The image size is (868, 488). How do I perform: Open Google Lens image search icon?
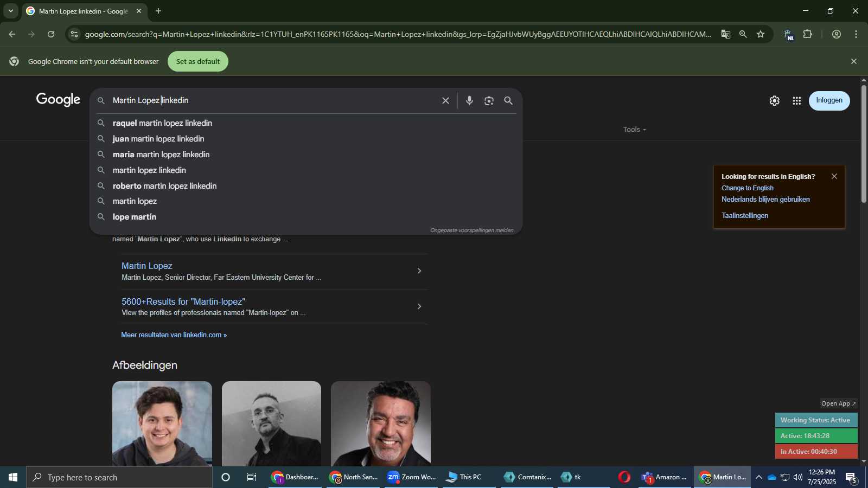(x=489, y=101)
